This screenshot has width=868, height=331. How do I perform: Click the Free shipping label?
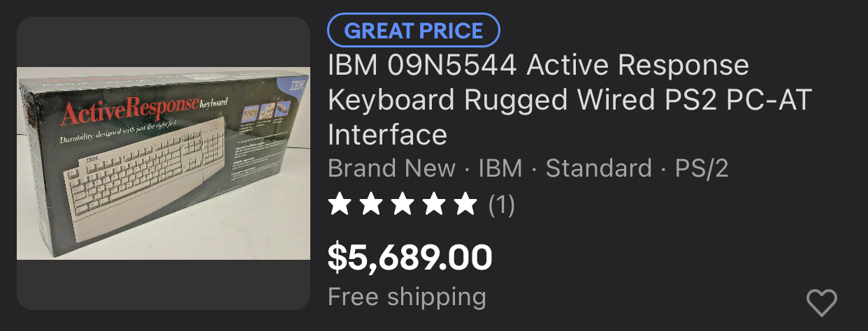407,297
